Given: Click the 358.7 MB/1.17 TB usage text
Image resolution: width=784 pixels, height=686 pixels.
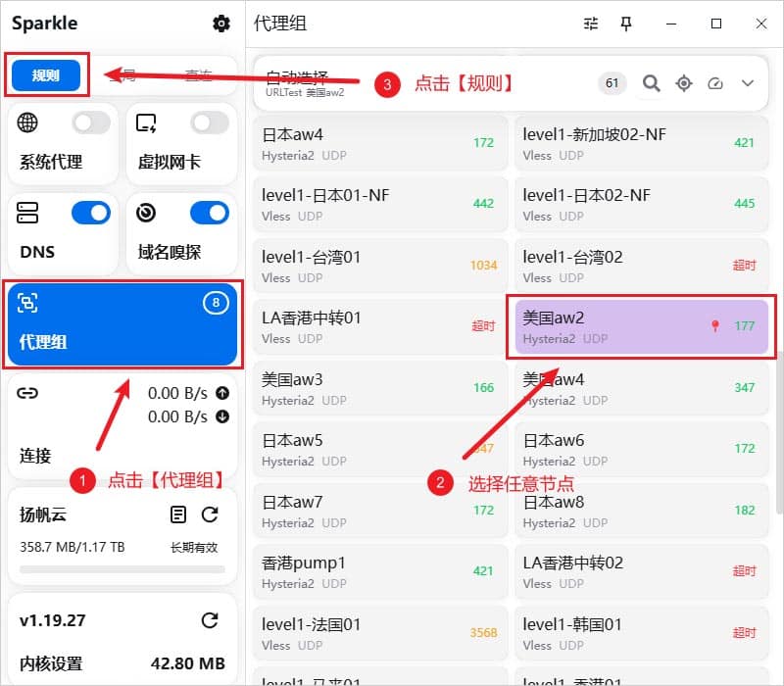Looking at the screenshot, I should click(x=72, y=547).
